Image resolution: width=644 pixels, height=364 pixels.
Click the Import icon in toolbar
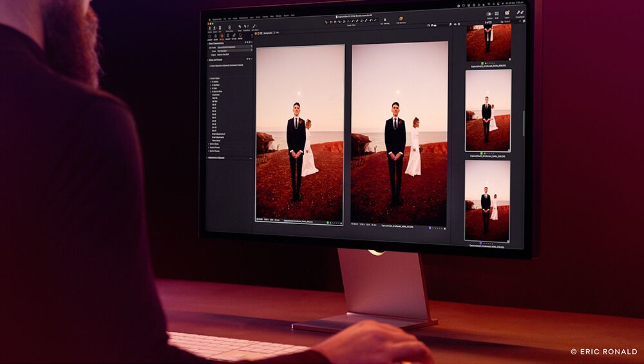211,26
